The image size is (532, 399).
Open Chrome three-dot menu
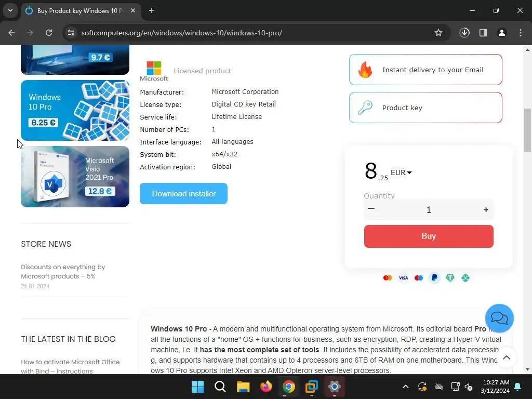click(521, 33)
